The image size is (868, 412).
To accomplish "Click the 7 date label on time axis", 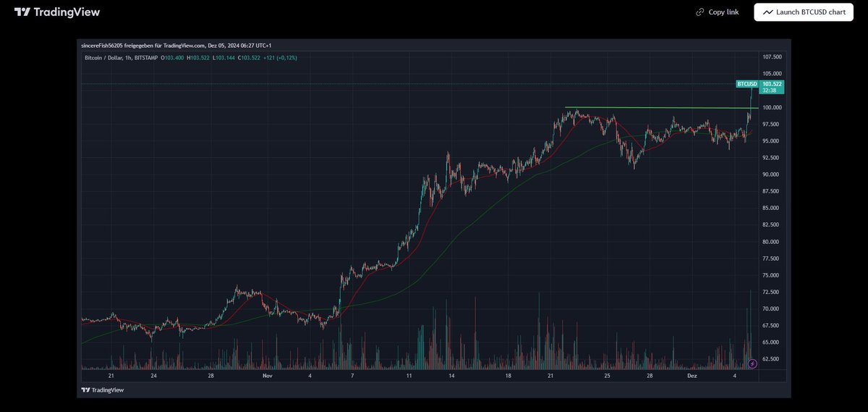I will [x=352, y=377].
